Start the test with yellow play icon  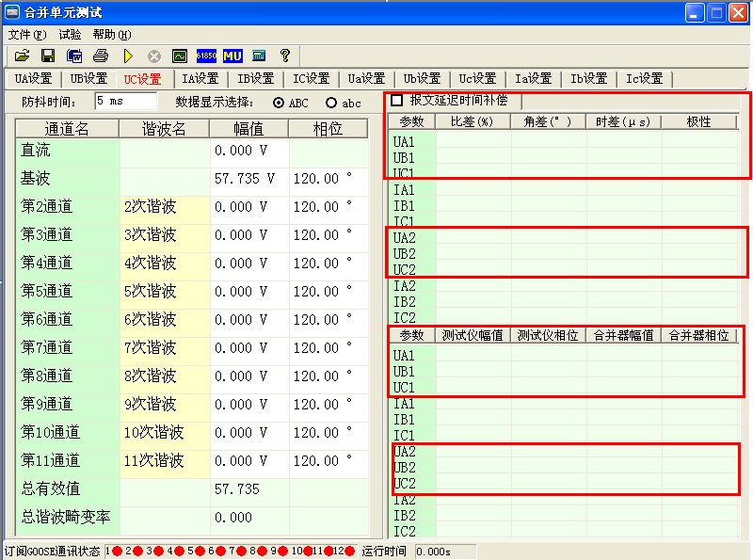[128, 56]
